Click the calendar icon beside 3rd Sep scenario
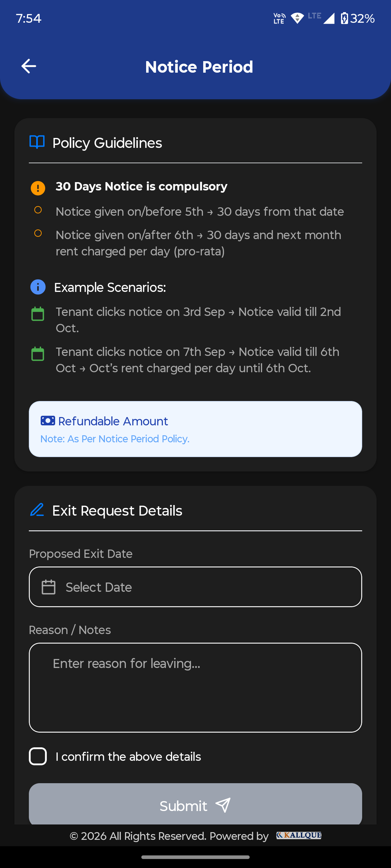 point(38,314)
